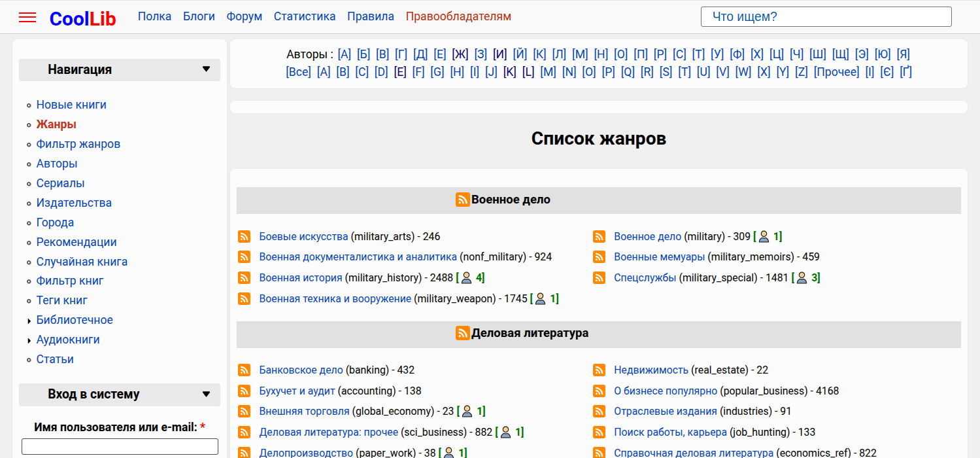The height and width of the screenshot is (458, 980).
Task: Open the hamburger menu icon
Action: [27, 18]
